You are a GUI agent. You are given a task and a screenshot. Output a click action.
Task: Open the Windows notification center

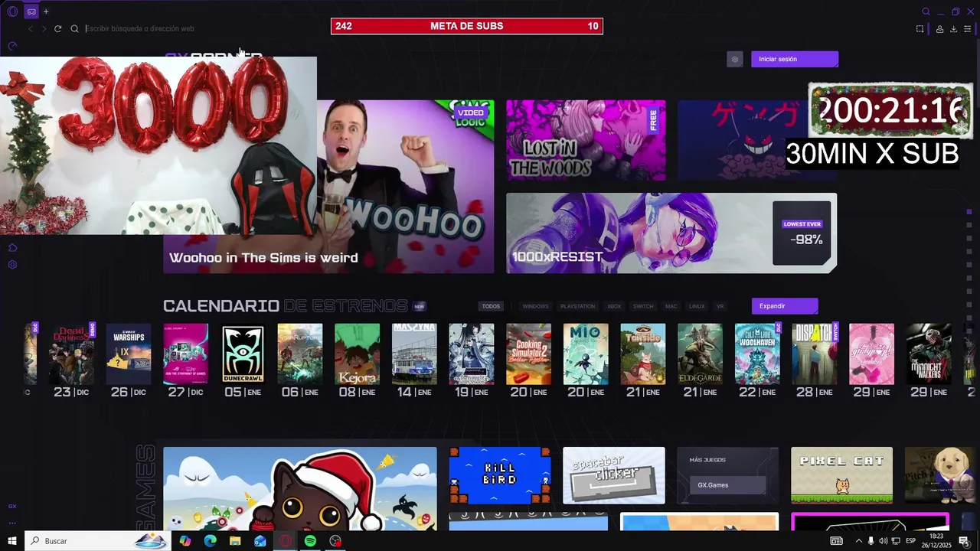coord(964,541)
